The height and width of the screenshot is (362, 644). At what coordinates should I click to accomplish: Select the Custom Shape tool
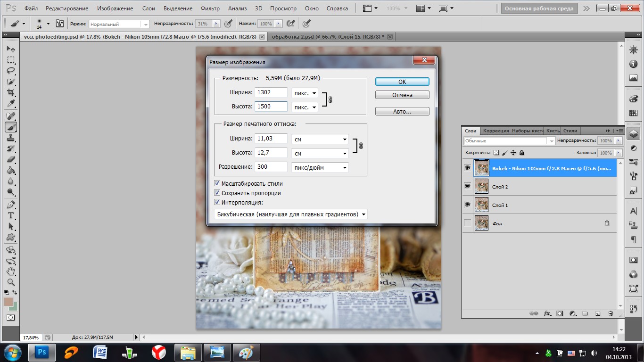click(11, 237)
